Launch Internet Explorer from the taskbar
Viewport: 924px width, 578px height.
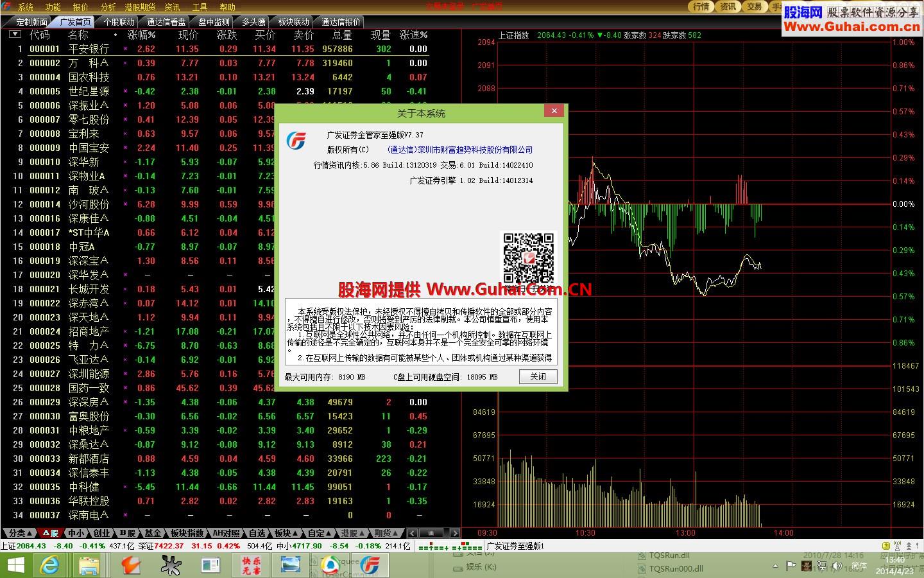50,565
